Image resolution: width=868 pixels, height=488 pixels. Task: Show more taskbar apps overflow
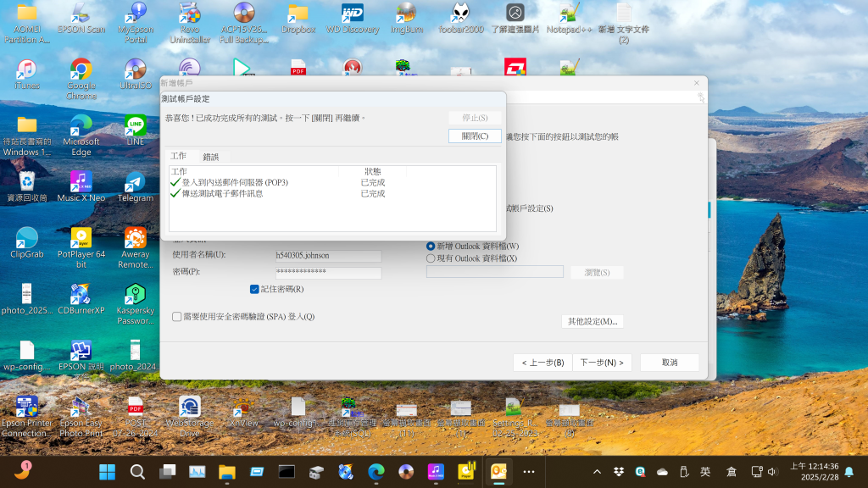[529, 471]
